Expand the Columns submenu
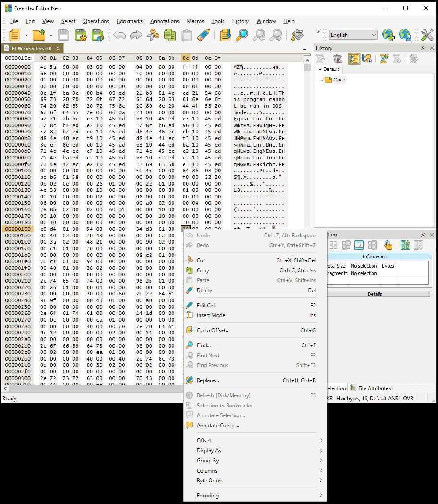The image size is (438, 504). point(255,471)
